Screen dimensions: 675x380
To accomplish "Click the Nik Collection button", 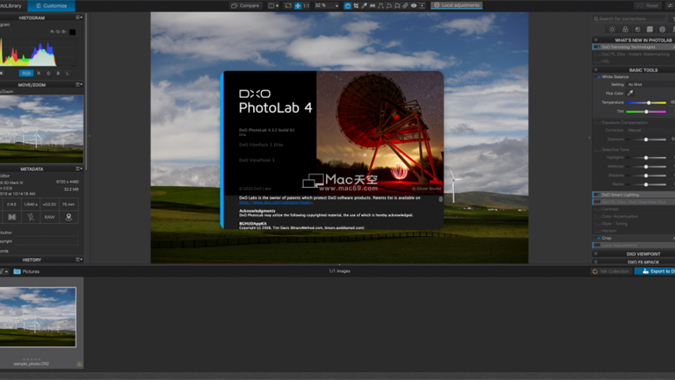I will (611, 271).
